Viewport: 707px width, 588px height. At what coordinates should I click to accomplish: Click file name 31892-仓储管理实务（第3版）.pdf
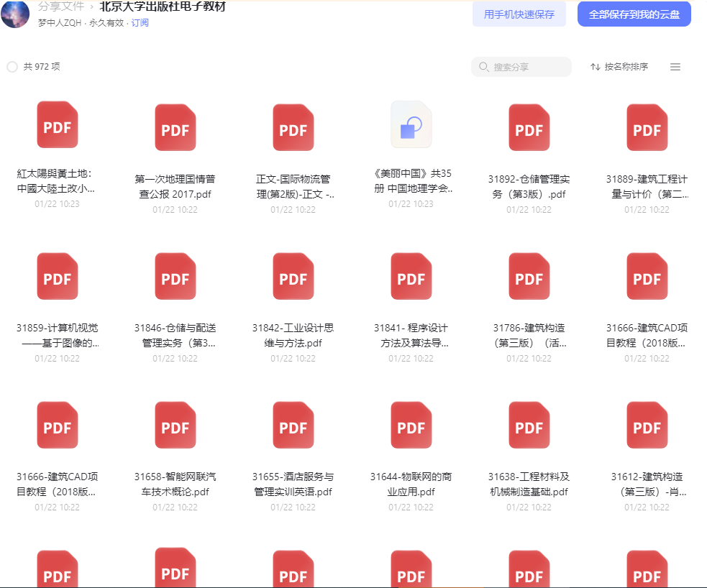[529, 187]
